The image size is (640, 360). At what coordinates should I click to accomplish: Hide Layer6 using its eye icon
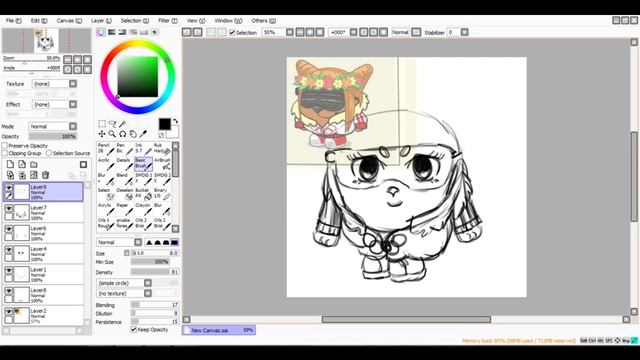tap(9, 229)
